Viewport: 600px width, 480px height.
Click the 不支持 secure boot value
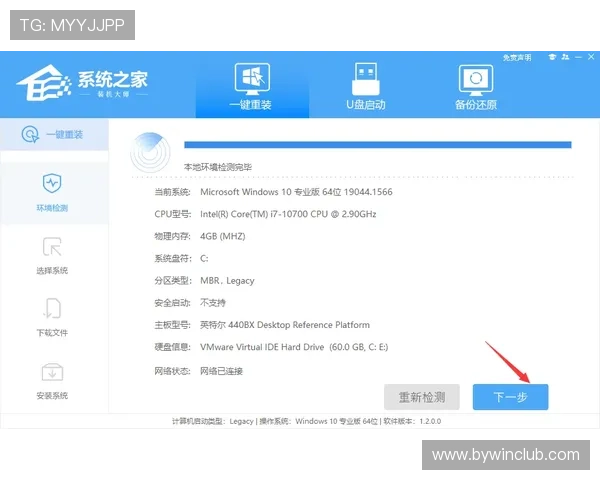pos(213,303)
